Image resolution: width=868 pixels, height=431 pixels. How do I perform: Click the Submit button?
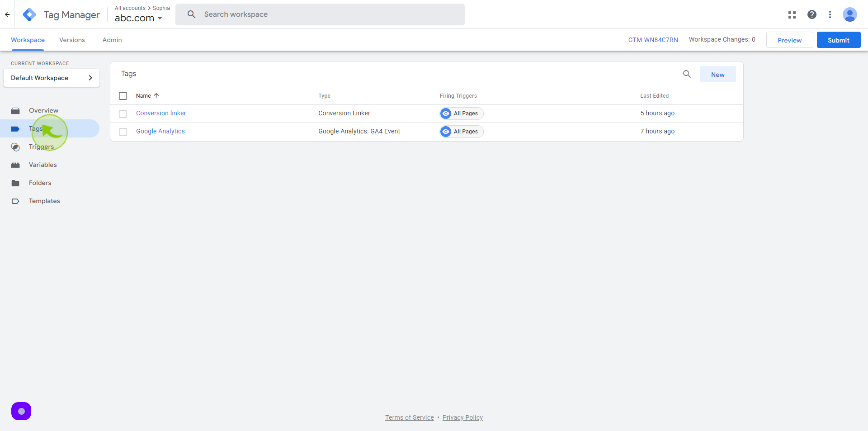pyautogui.click(x=838, y=40)
